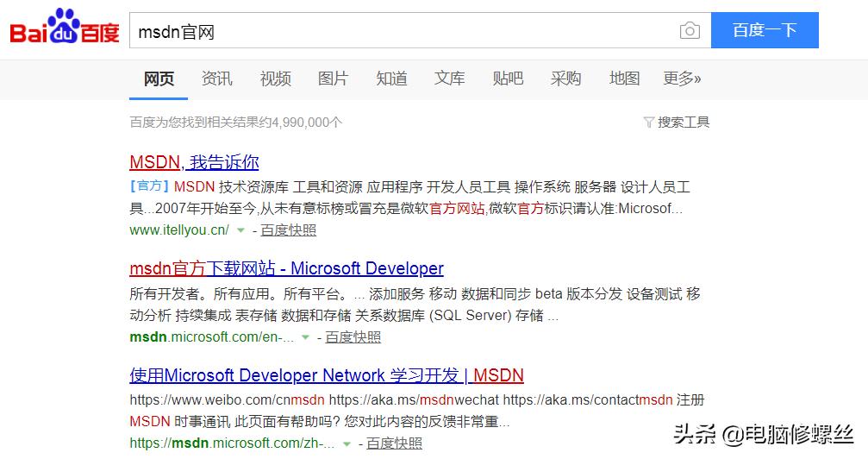Expand the 更多» menu

coord(682,79)
